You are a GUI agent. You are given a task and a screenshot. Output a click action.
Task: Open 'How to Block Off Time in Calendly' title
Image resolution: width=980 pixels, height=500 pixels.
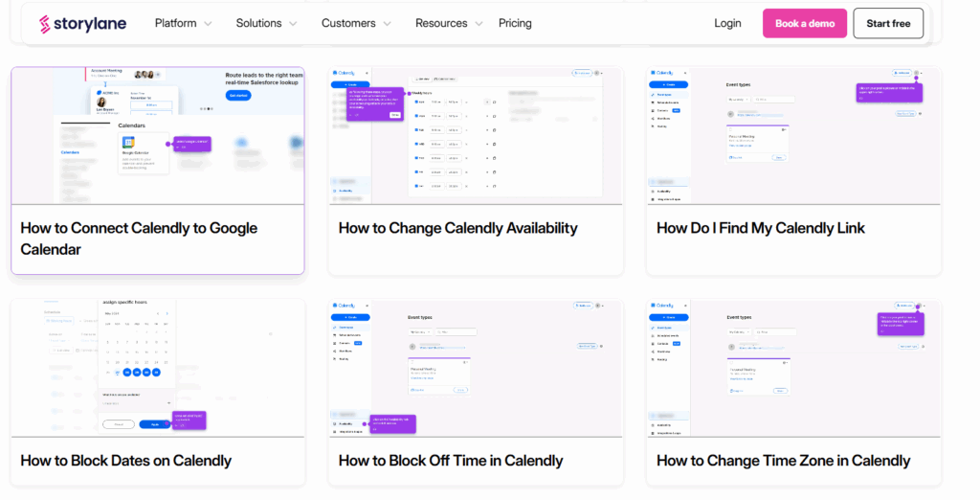click(451, 461)
